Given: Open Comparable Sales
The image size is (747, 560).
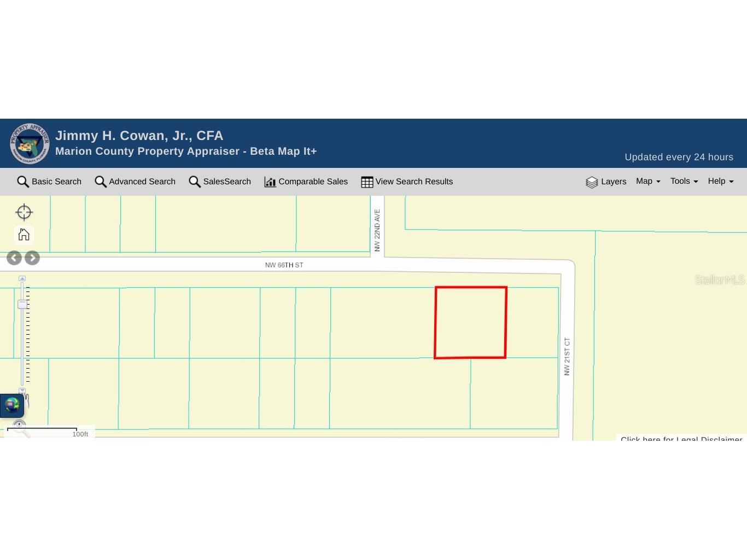Looking at the screenshot, I should [306, 182].
